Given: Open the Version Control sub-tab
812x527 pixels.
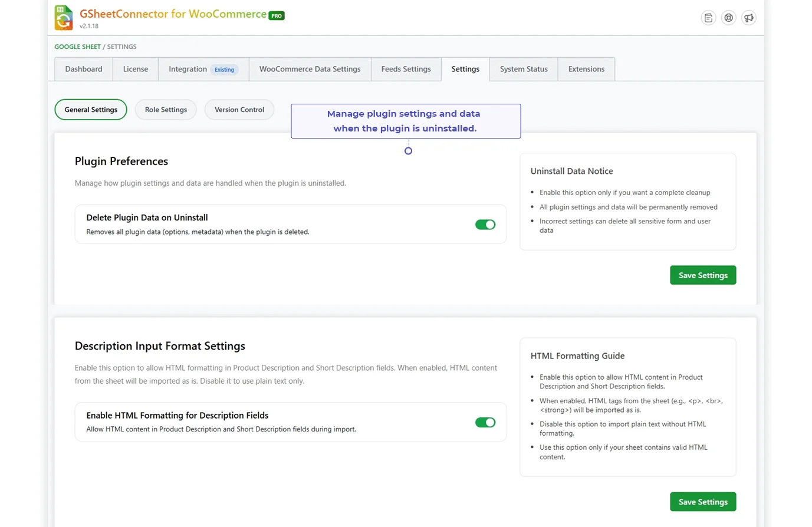Looking at the screenshot, I should 239,110.
